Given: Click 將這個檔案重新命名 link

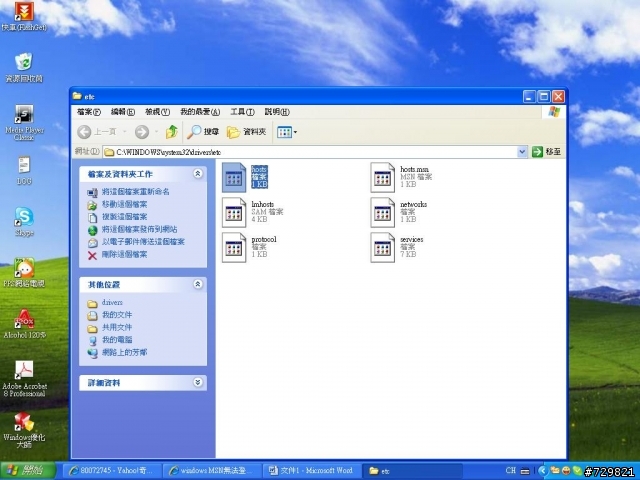Looking at the screenshot, I should coord(135,192).
